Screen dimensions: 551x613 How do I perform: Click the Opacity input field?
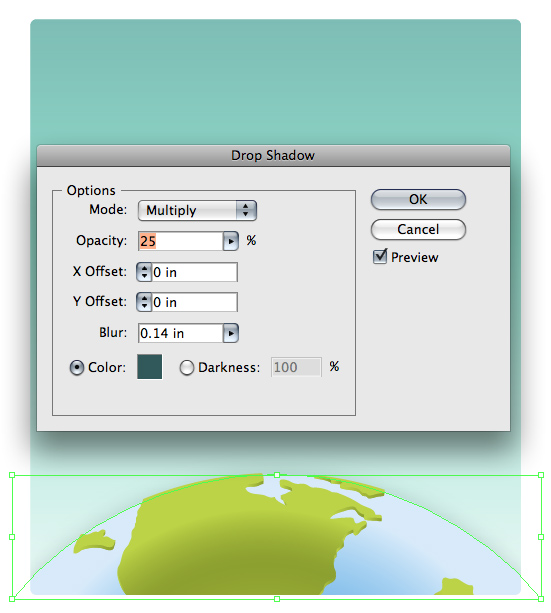[x=181, y=241]
